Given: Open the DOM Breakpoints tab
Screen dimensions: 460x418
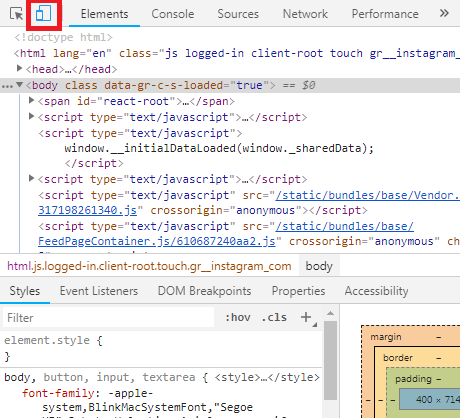Looking at the screenshot, I should coord(204,291).
